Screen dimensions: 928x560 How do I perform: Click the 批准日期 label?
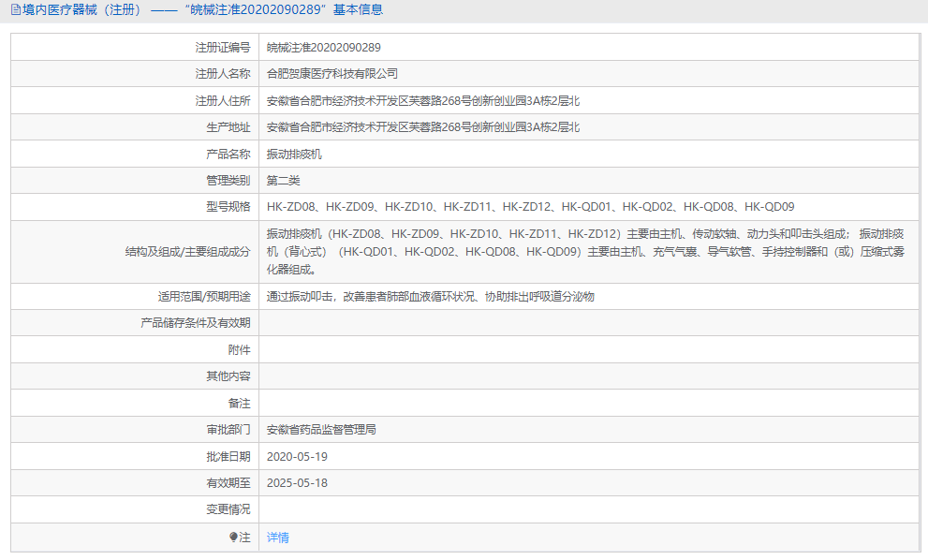tap(228, 456)
